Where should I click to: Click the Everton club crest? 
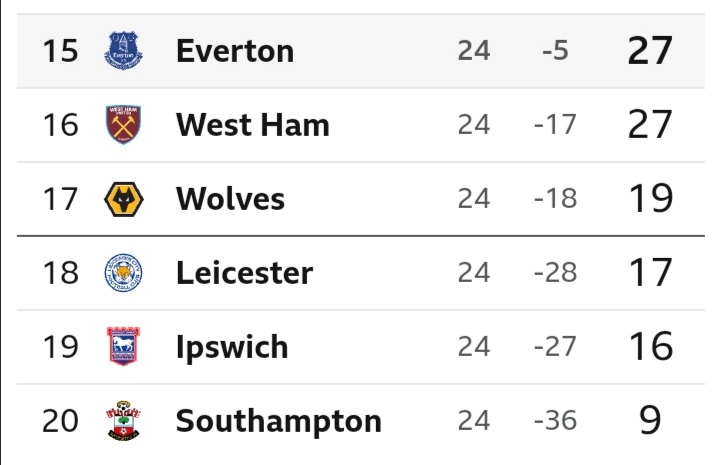(124, 51)
